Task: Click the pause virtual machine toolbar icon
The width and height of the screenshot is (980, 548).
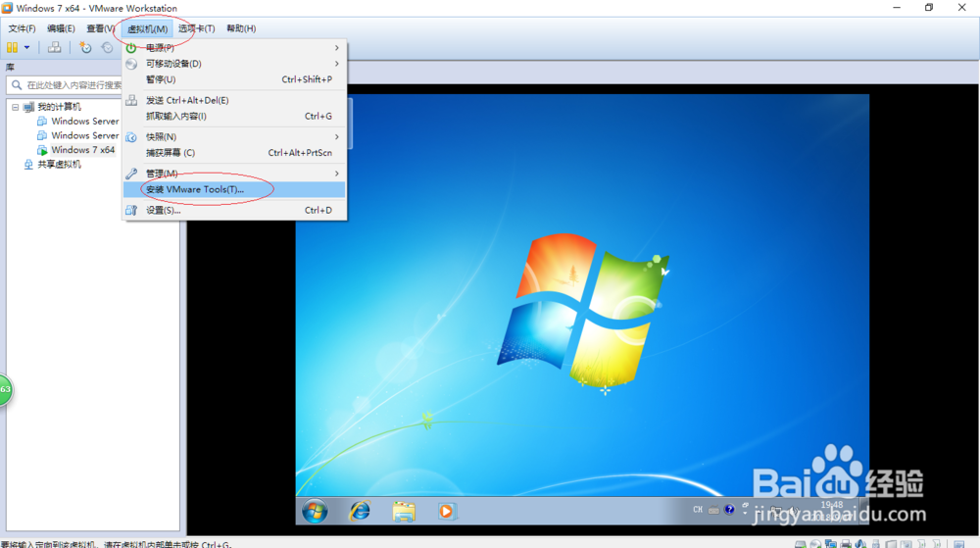Action: point(12,47)
